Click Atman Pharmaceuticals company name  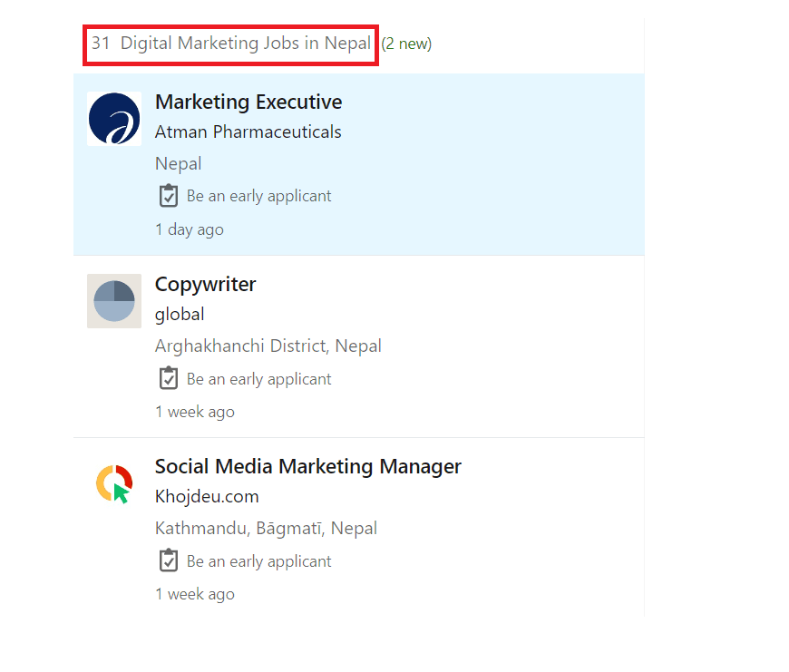tap(248, 131)
